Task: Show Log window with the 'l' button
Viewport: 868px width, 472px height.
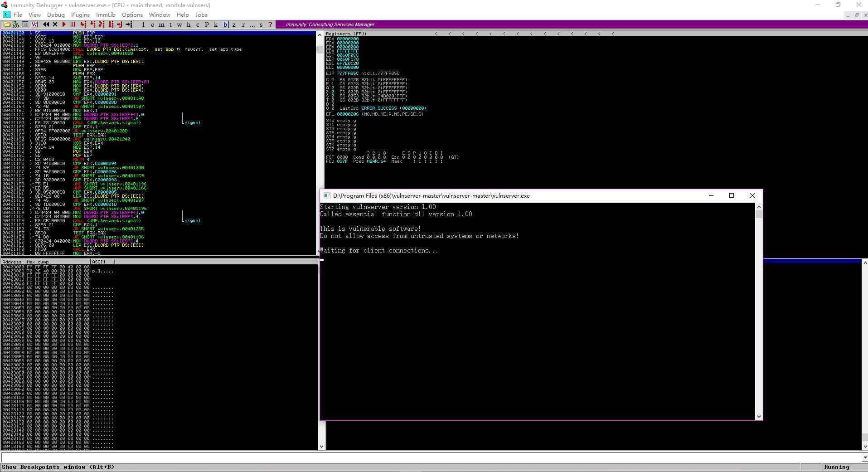Action: coord(143,24)
